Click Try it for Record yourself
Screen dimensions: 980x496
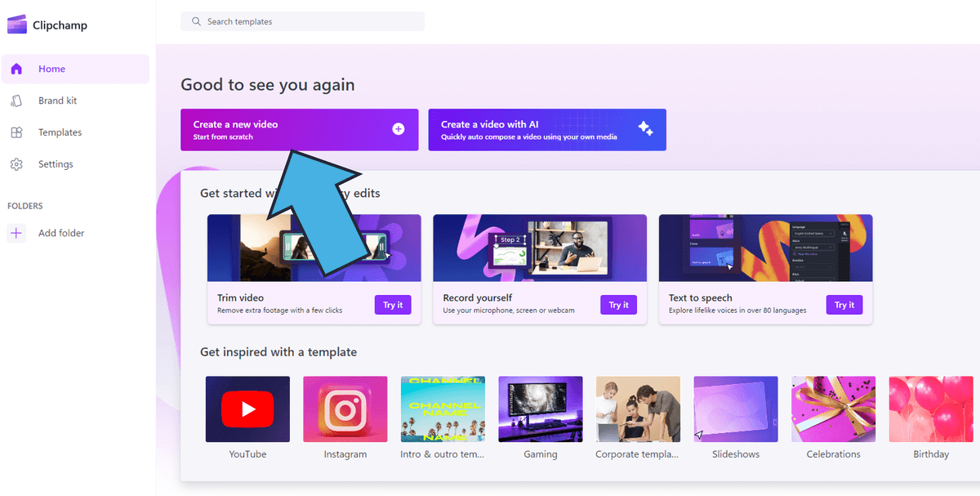619,305
